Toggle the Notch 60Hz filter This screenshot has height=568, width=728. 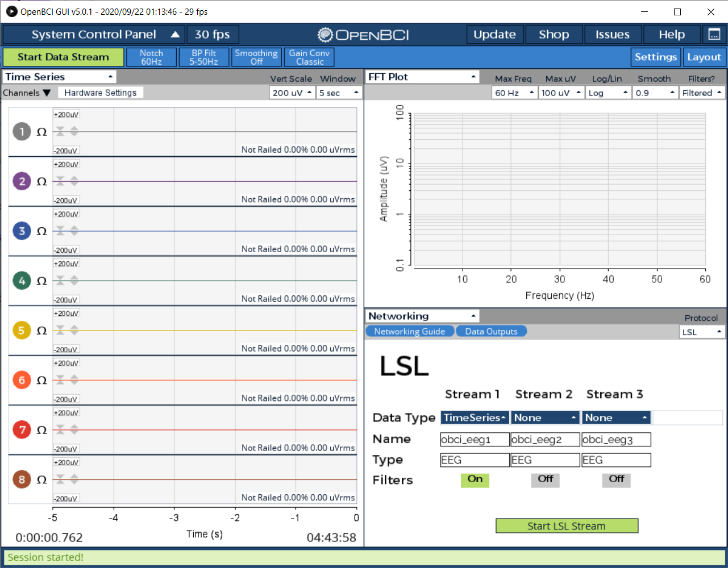coord(151,57)
